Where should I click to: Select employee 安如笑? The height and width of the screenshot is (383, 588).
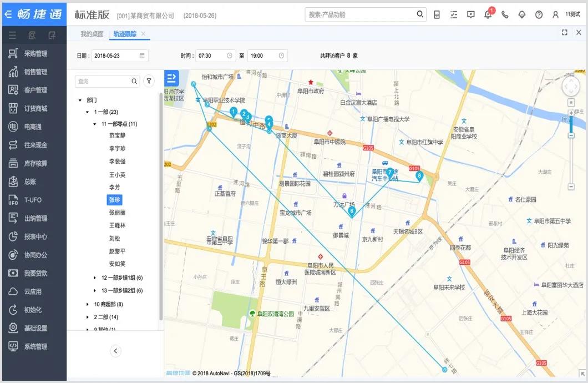coord(118,264)
